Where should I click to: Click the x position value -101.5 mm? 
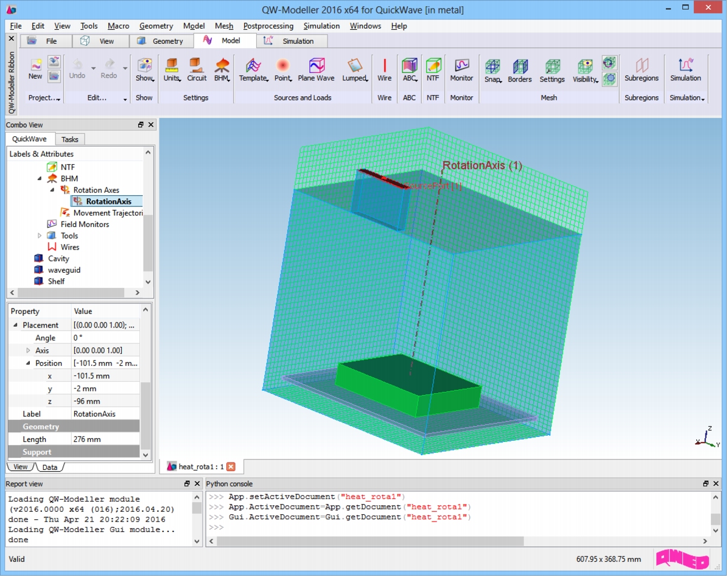[x=105, y=376]
